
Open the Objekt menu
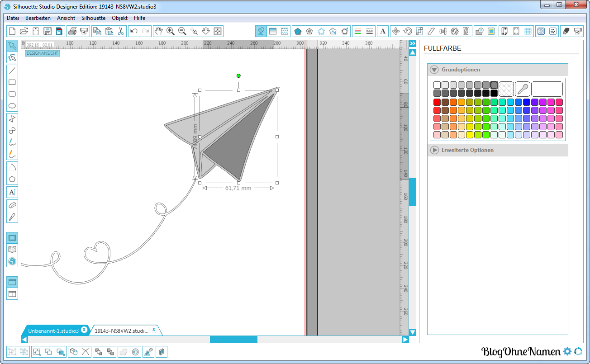click(119, 18)
